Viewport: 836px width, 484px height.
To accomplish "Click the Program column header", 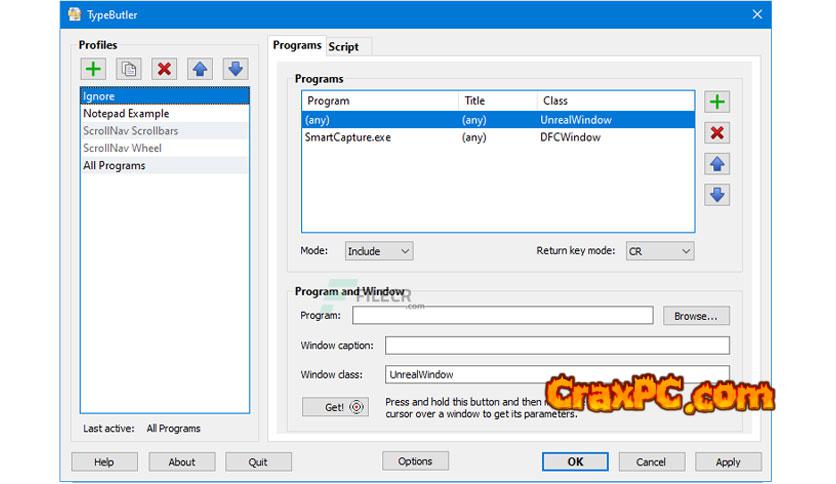I will coord(380,101).
